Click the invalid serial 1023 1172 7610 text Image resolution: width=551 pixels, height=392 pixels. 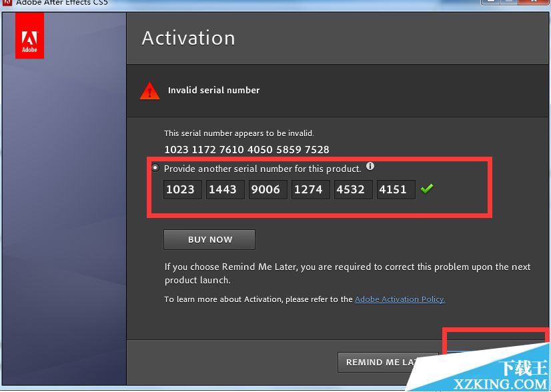247,149
